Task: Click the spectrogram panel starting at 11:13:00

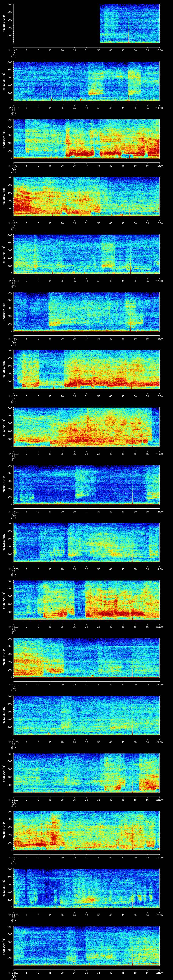Action: [x=87, y=254]
